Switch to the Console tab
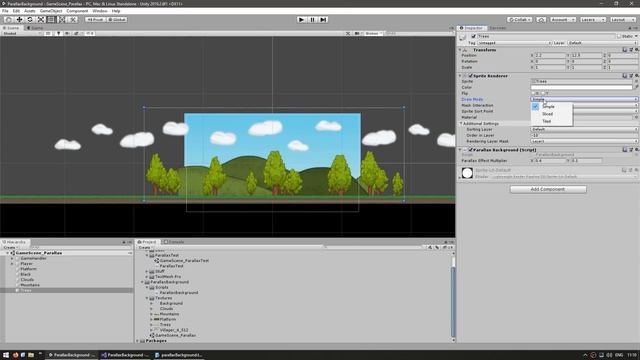The height and width of the screenshot is (360, 640). pos(174,242)
